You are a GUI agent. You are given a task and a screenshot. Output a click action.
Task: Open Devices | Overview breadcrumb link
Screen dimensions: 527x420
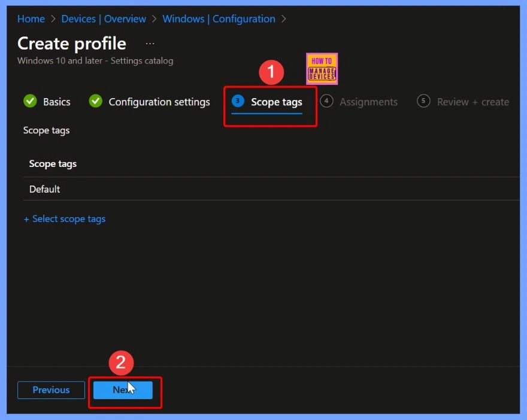click(104, 19)
